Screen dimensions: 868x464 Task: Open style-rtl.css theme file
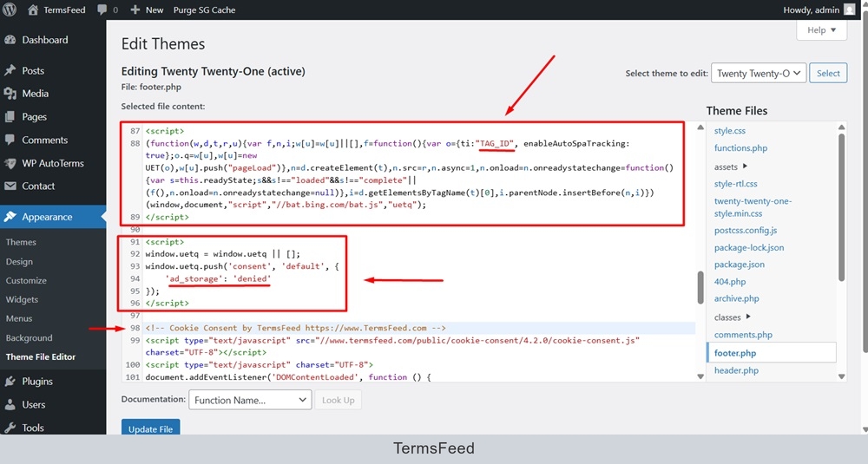pos(736,184)
